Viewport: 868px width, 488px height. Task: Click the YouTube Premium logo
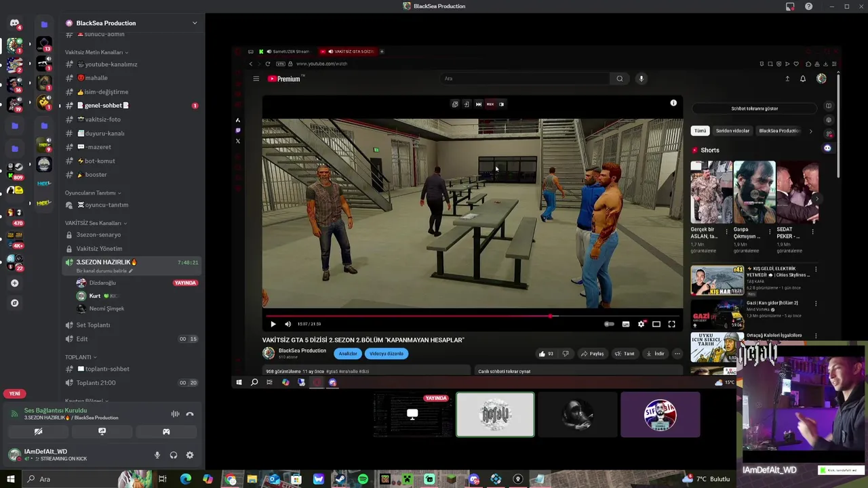pos(285,79)
